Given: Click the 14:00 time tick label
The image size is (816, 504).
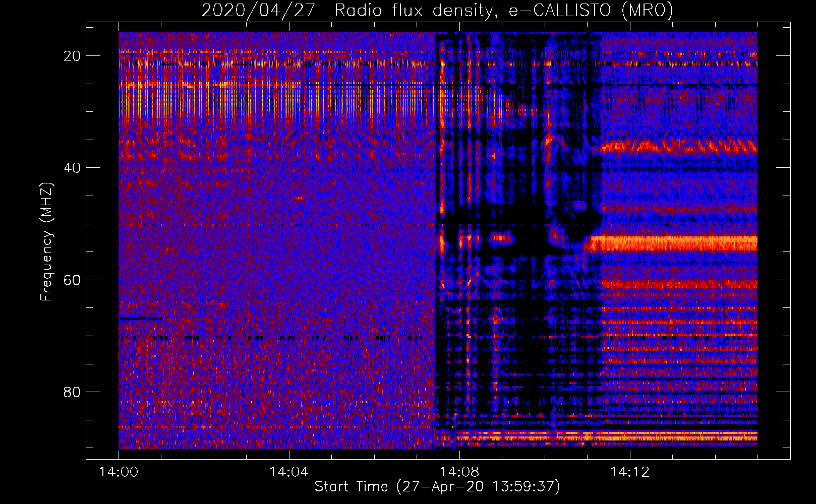Looking at the screenshot, I should click(119, 472).
